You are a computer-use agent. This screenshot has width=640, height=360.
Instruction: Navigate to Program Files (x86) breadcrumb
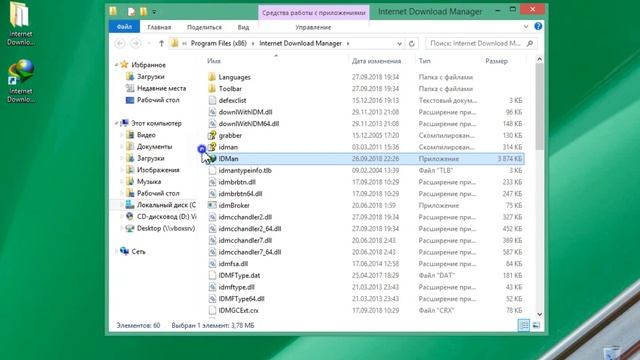click(219, 43)
